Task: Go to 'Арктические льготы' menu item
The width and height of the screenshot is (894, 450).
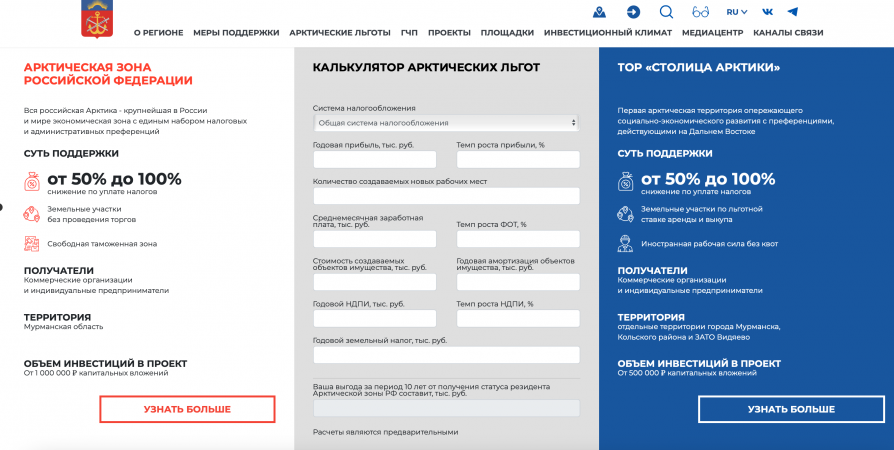Action: (340, 33)
